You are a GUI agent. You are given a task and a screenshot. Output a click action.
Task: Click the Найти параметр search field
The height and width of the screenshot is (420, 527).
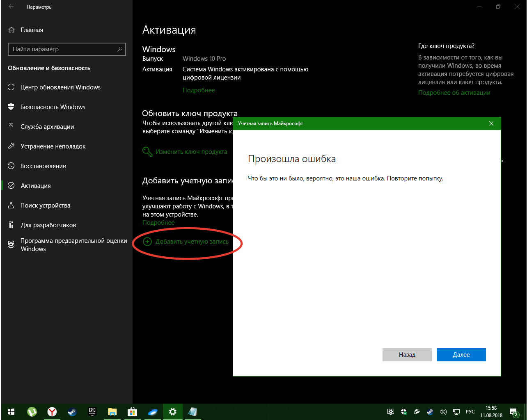tap(67, 49)
